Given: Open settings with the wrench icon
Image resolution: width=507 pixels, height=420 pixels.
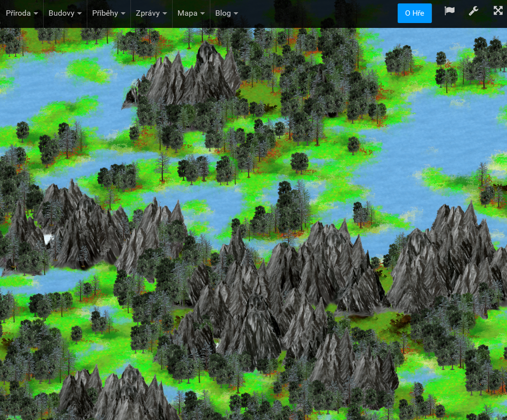Looking at the screenshot, I should (x=473, y=11).
